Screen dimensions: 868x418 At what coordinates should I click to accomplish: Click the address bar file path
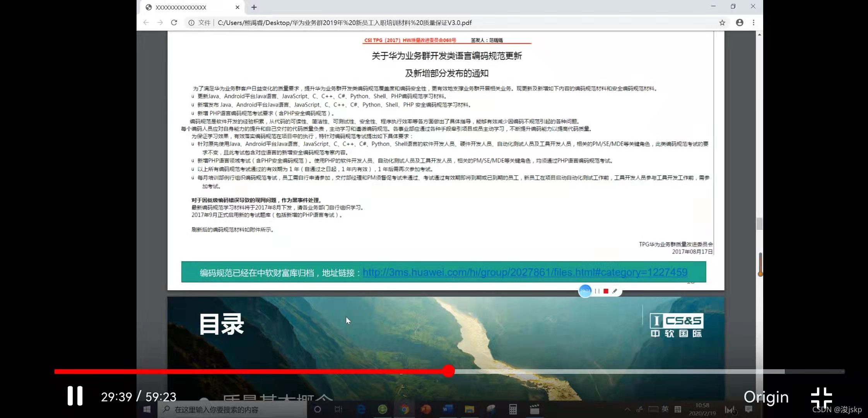[x=344, y=22]
